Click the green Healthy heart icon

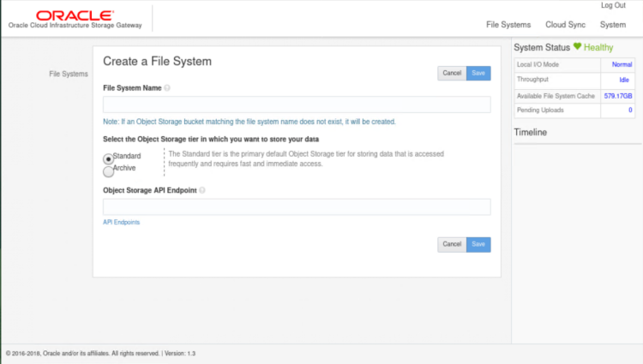pyautogui.click(x=578, y=47)
